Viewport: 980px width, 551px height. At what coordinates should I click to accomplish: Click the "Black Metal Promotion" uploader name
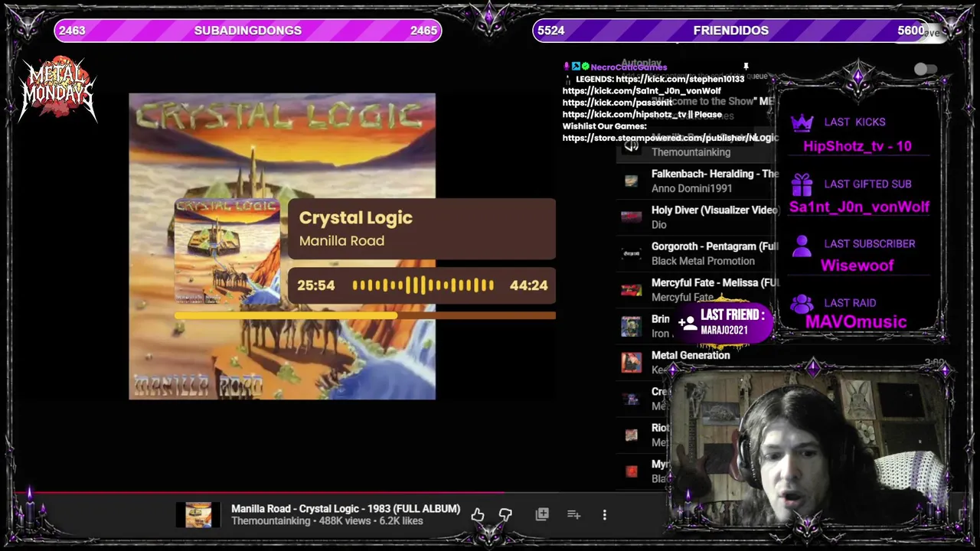pyautogui.click(x=703, y=261)
